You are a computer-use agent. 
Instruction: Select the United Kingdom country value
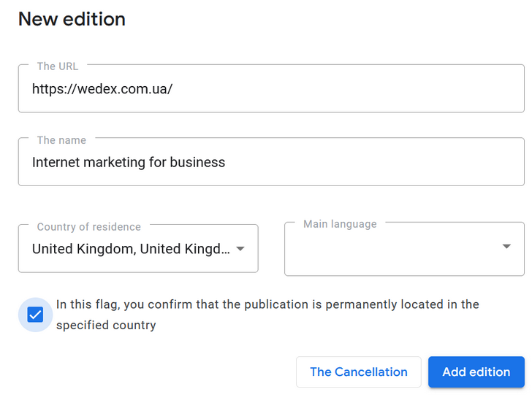tap(131, 249)
